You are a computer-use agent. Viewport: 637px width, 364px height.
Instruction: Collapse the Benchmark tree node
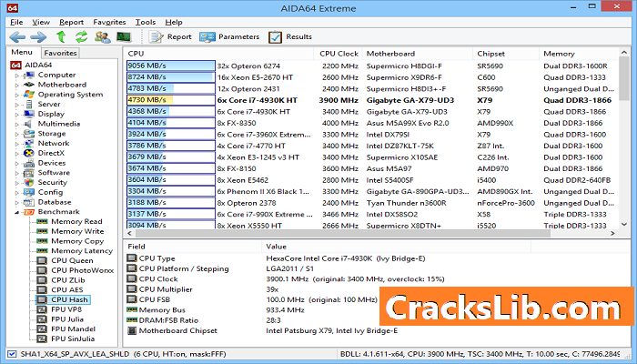tap(17, 212)
